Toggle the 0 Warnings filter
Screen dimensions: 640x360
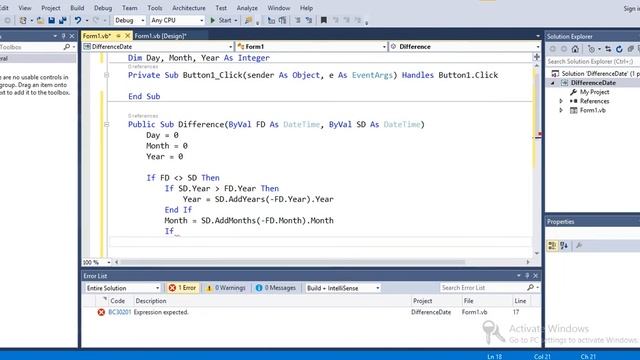(x=226, y=288)
